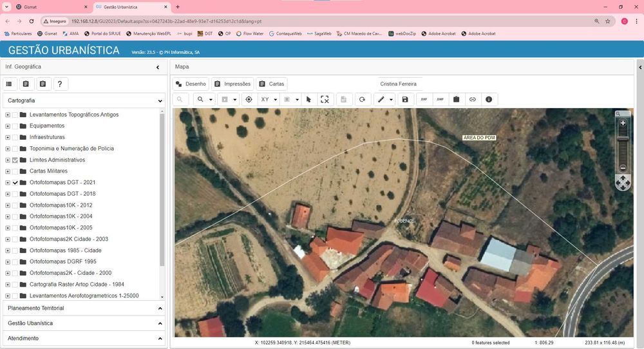Open a new browser tab
The image size is (644, 349).
(x=178, y=7)
